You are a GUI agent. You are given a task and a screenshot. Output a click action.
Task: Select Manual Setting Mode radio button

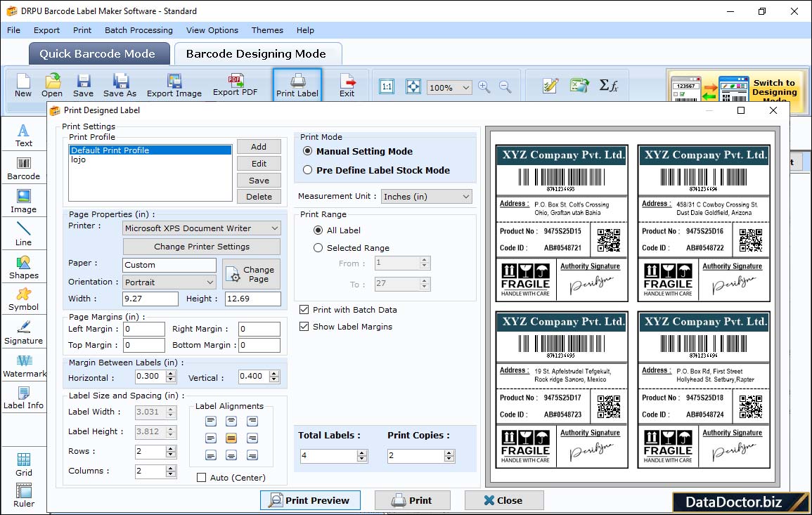(x=308, y=151)
